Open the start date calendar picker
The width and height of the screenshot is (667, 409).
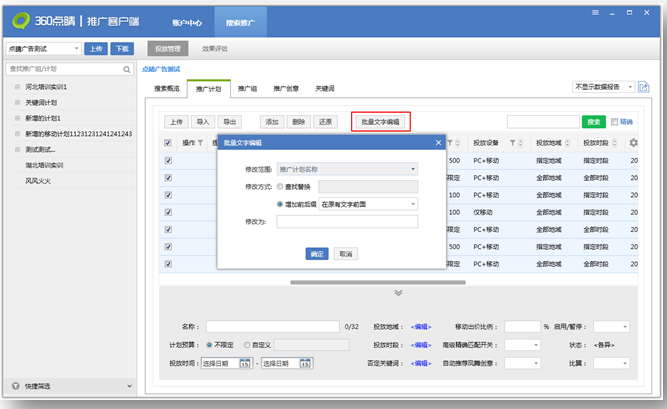(x=245, y=363)
